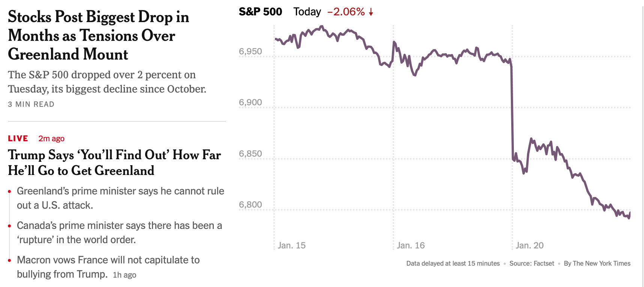Open the Greenland's prime minister bullet link
Screen dimensions: 644x287
(x=120, y=198)
